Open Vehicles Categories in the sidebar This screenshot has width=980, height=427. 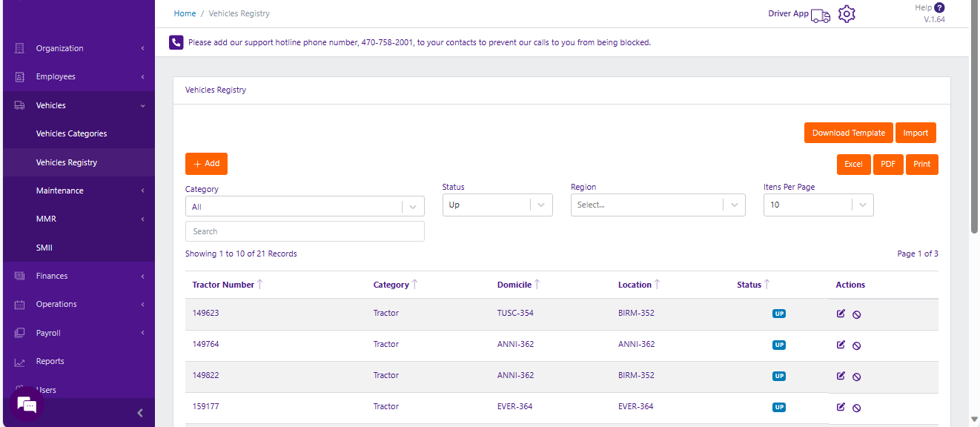(71, 134)
